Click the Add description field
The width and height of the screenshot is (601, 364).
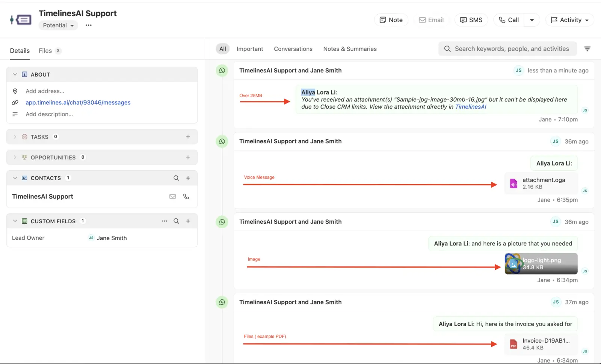pyautogui.click(x=49, y=114)
